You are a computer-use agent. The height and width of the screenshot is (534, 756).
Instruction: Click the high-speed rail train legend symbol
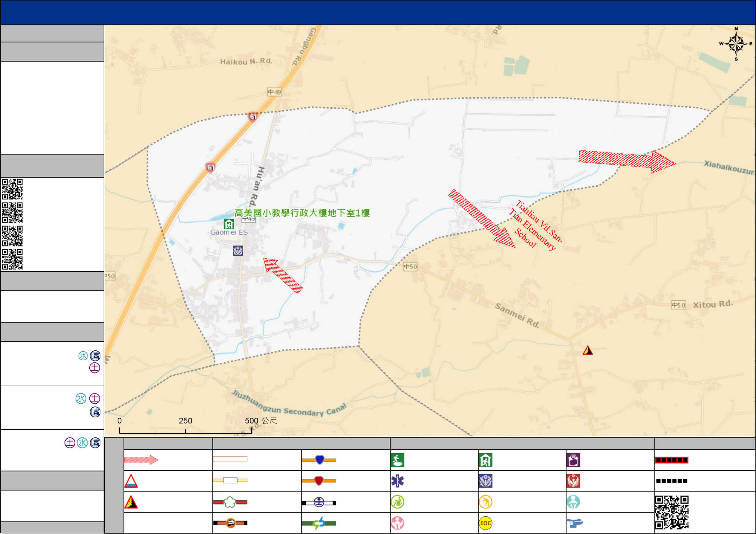tap(230, 523)
